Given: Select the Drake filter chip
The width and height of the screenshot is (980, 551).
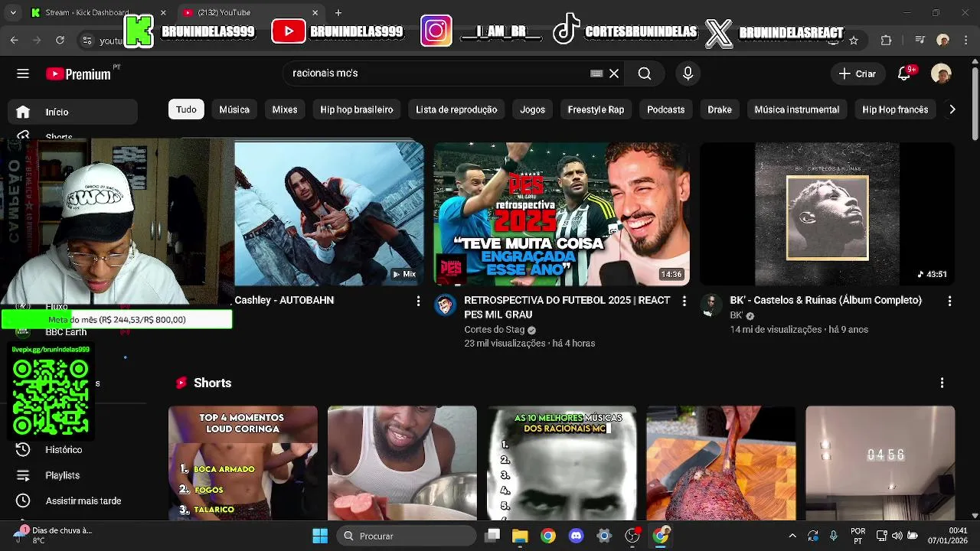Looking at the screenshot, I should [720, 109].
